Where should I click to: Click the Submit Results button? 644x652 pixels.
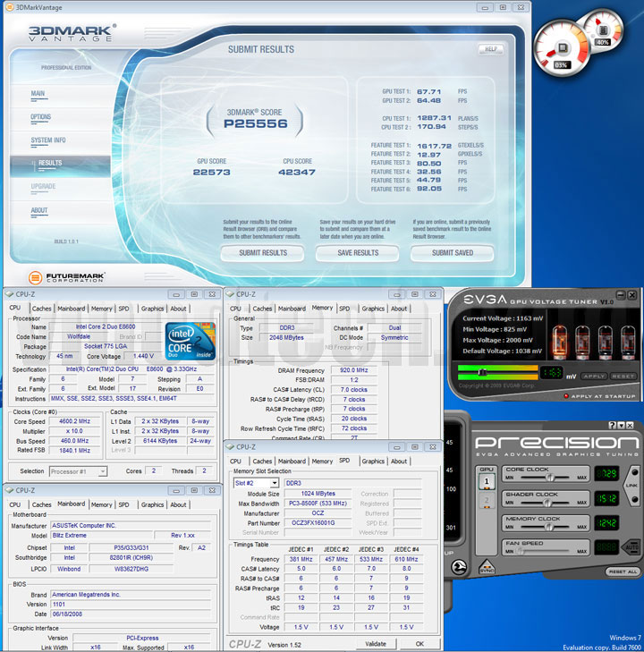point(263,253)
